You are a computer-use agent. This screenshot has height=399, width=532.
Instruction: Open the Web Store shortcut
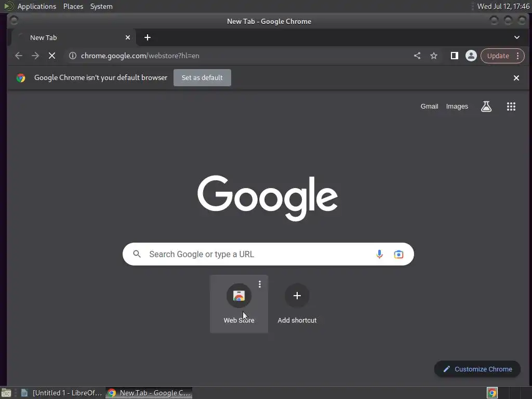(239, 303)
